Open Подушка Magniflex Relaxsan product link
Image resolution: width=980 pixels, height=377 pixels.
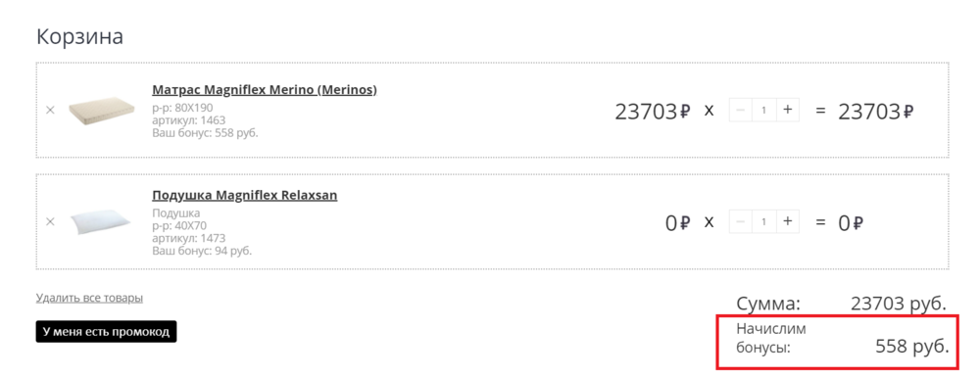pos(245,196)
